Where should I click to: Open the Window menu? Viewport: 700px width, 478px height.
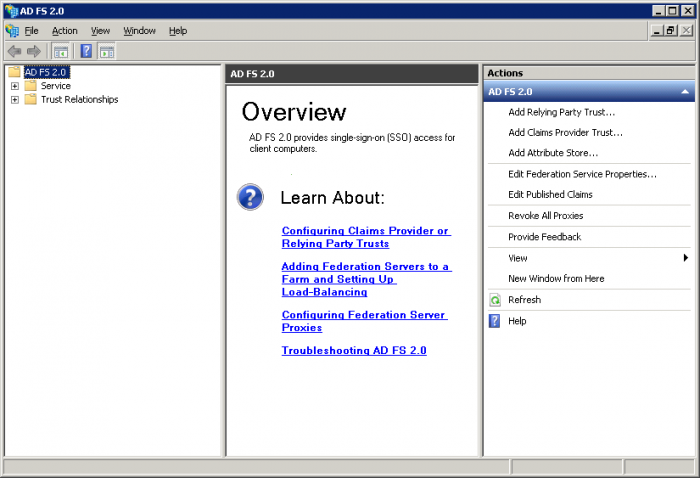pos(139,31)
